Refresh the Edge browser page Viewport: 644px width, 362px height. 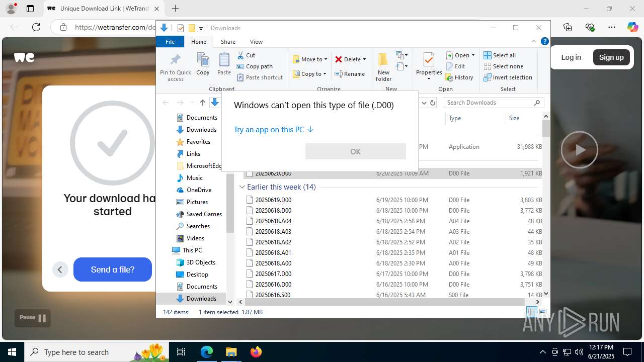coord(36,27)
